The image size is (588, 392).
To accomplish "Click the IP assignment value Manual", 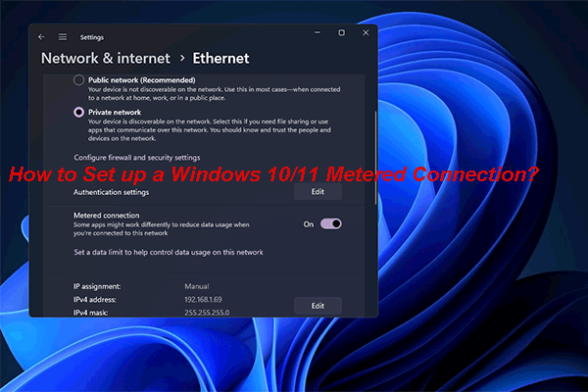I will click(197, 286).
